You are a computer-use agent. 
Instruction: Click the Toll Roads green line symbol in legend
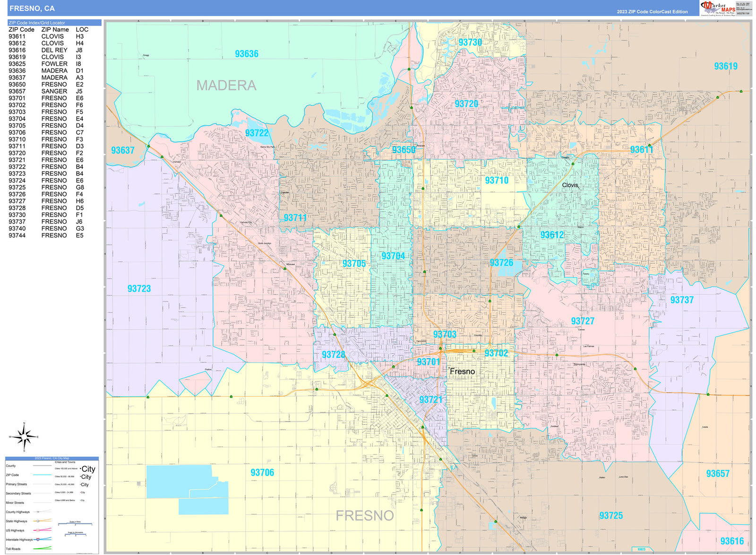click(42, 548)
